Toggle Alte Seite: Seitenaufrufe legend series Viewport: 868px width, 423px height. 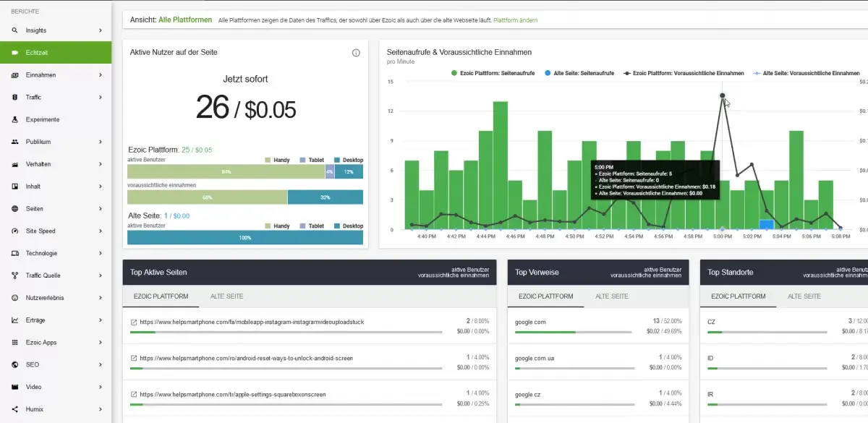tap(579, 73)
